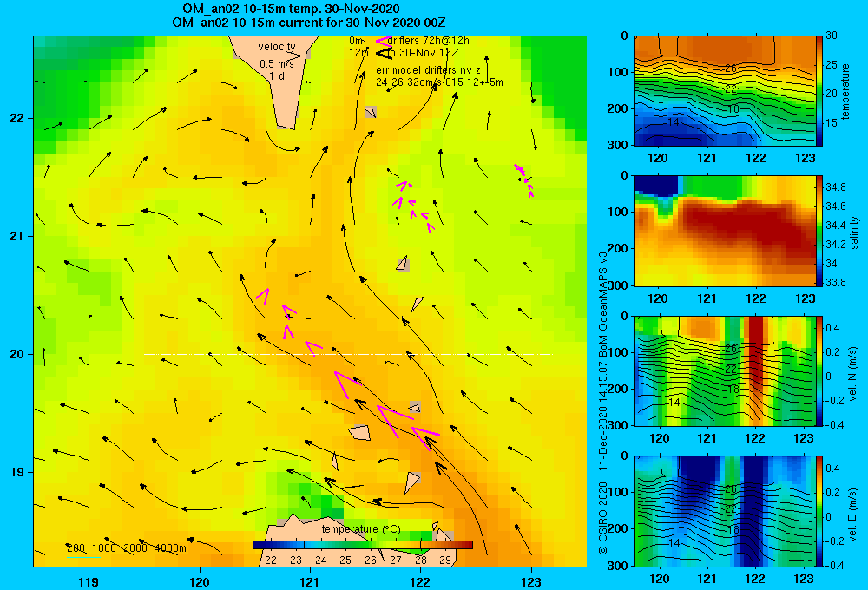Click the '© CSIRO 2020' copyright text
The image size is (868, 590).
tap(603, 518)
